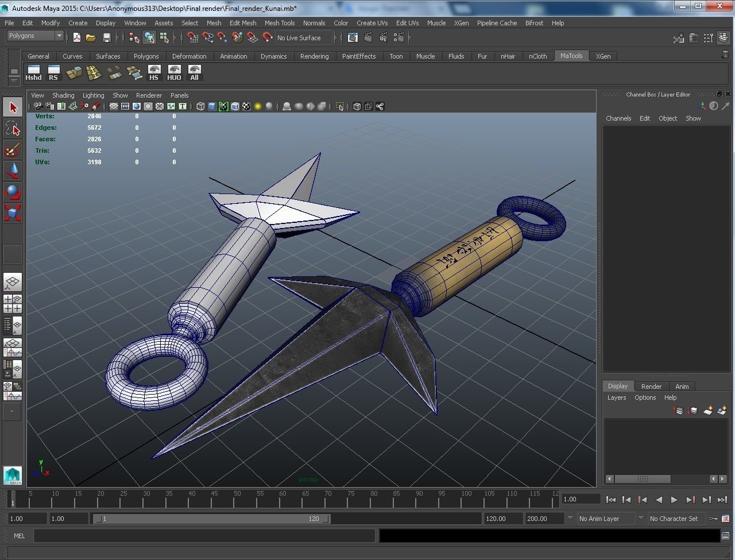Activate the Scale tool cube icon

[13, 213]
